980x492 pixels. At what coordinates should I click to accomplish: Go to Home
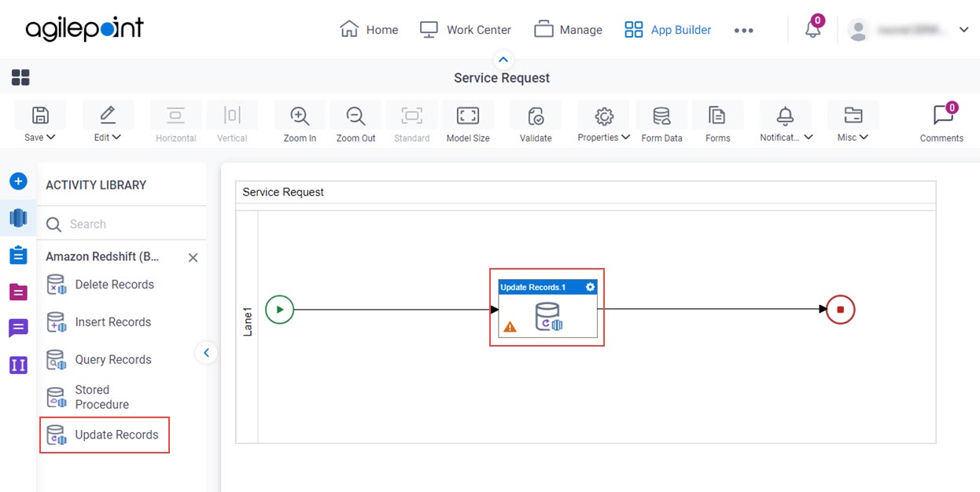click(369, 30)
